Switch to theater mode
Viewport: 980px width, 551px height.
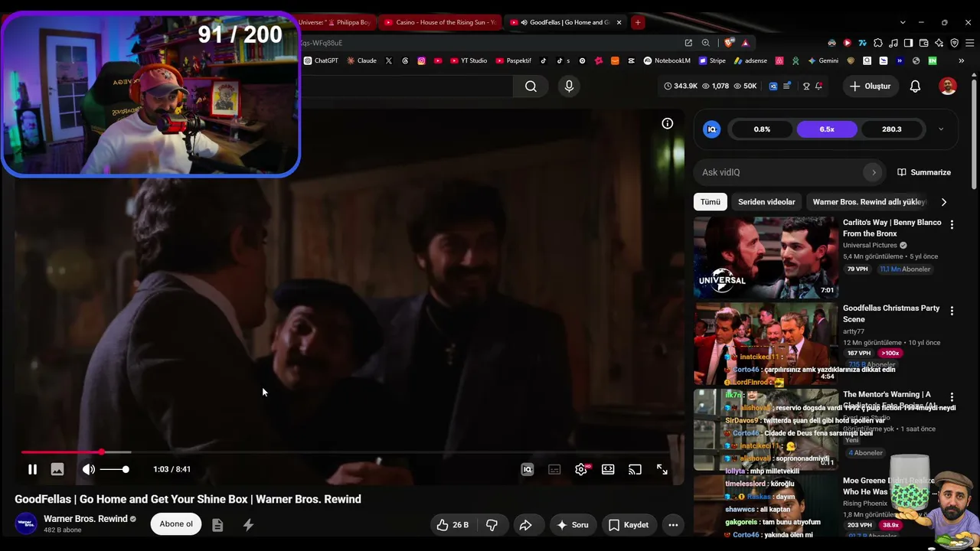pyautogui.click(x=608, y=469)
